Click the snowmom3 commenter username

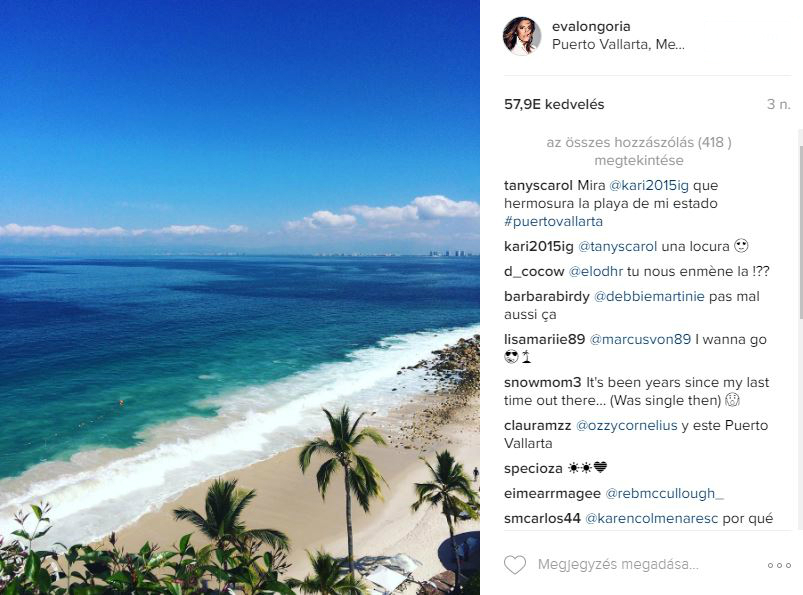pos(542,382)
